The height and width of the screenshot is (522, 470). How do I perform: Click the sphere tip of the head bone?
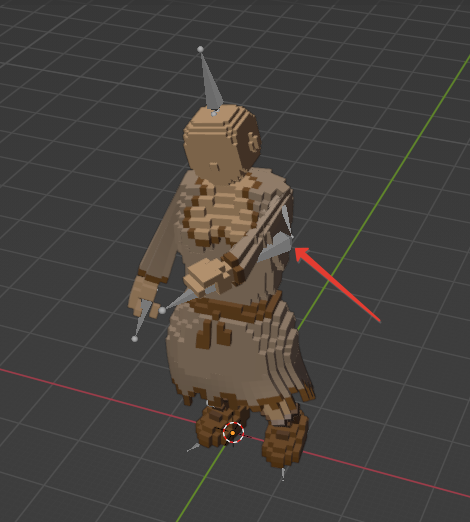tap(200, 49)
